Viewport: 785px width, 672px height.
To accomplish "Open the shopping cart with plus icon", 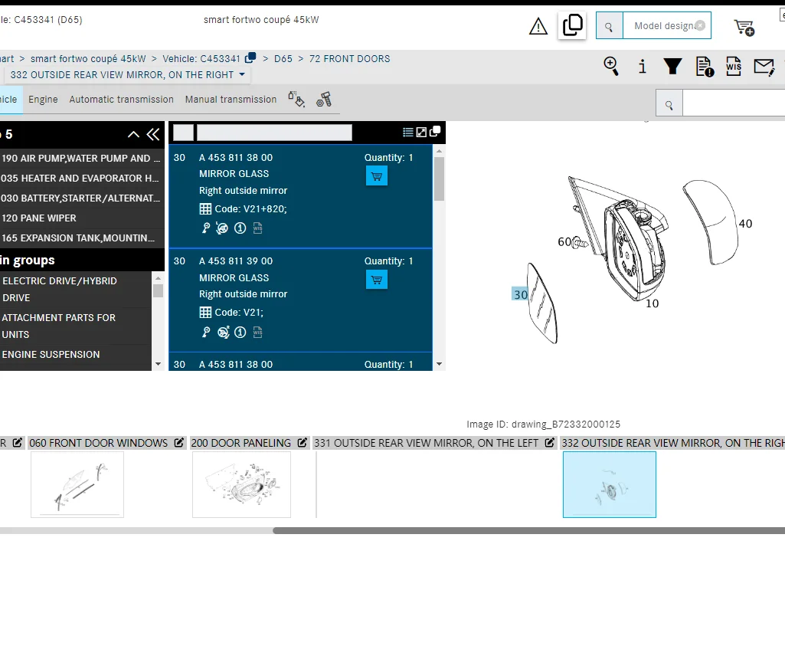I will [744, 27].
